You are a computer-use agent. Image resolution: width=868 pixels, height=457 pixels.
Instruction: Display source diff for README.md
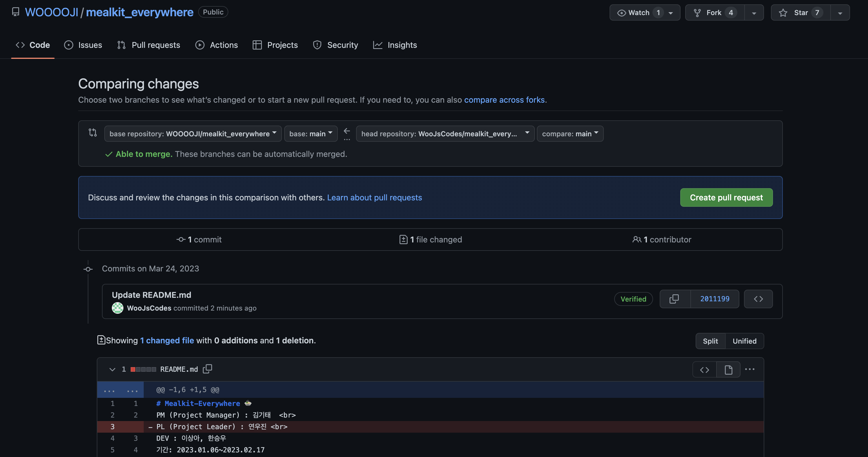pyautogui.click(x=704, y=370)
